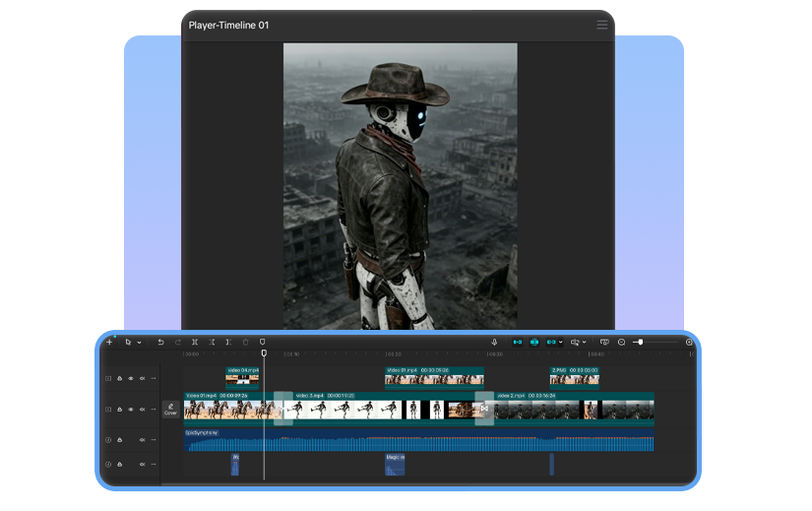Zoom in the timeline with plus magnifier
Screen dimensions: 812x511
(689, 342)
